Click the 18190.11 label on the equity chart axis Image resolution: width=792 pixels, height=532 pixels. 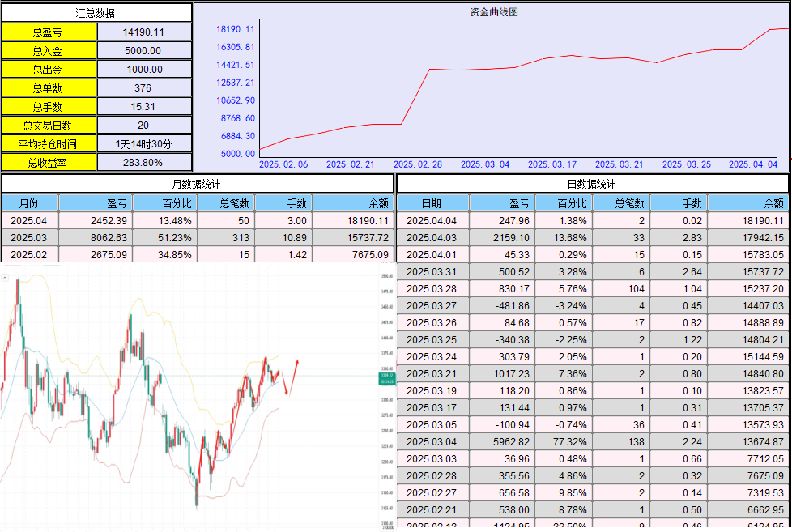236,29
